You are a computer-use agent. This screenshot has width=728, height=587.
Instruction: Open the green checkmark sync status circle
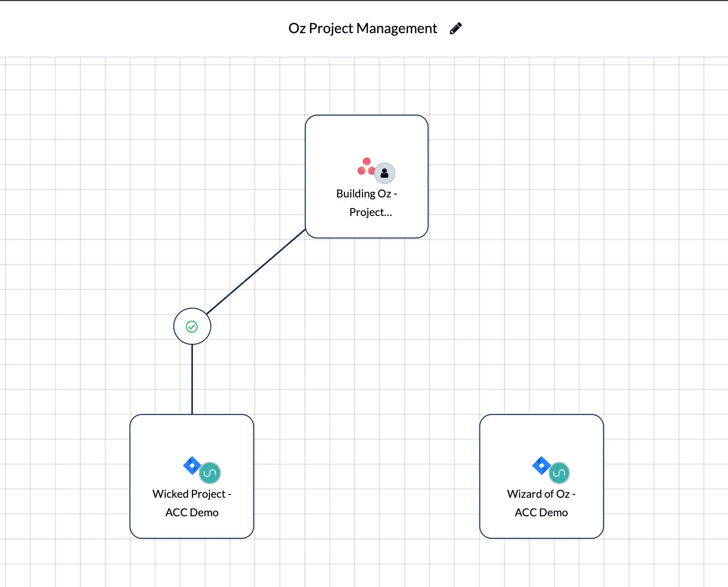[x=192, y=327]
